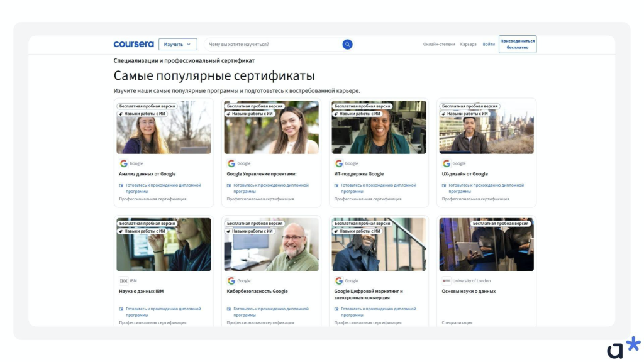Open the Google Управление проектами card photo
This screenshot has width=644, height=362.
[272, 127]
